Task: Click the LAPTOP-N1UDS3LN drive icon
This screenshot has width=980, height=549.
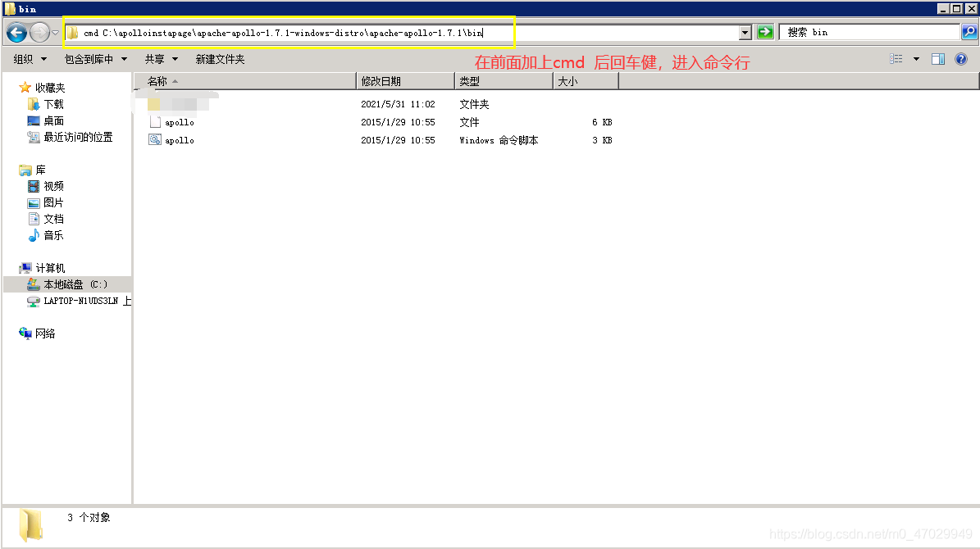Action: click(x=34, y=301)
